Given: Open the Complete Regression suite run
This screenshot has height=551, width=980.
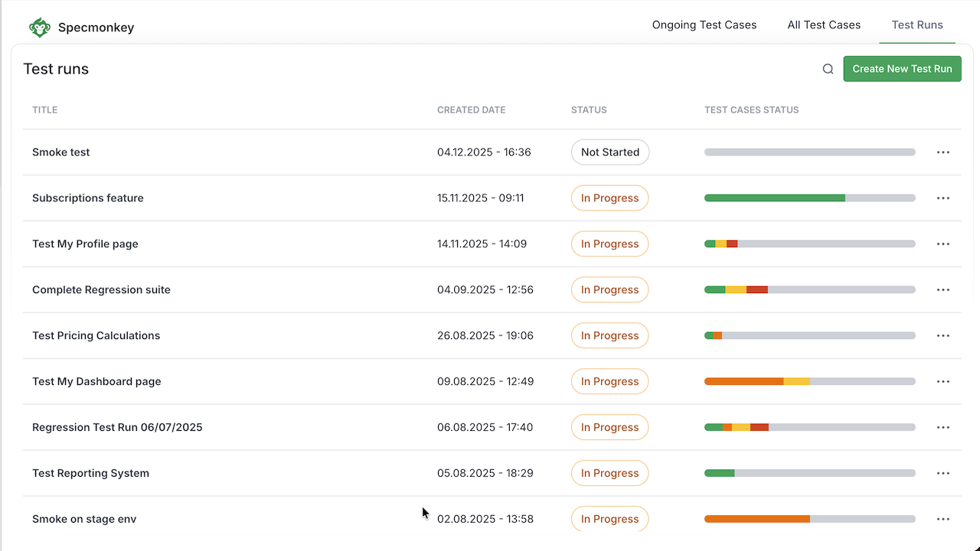Looking at the screenshot, I should click(101, 290).
